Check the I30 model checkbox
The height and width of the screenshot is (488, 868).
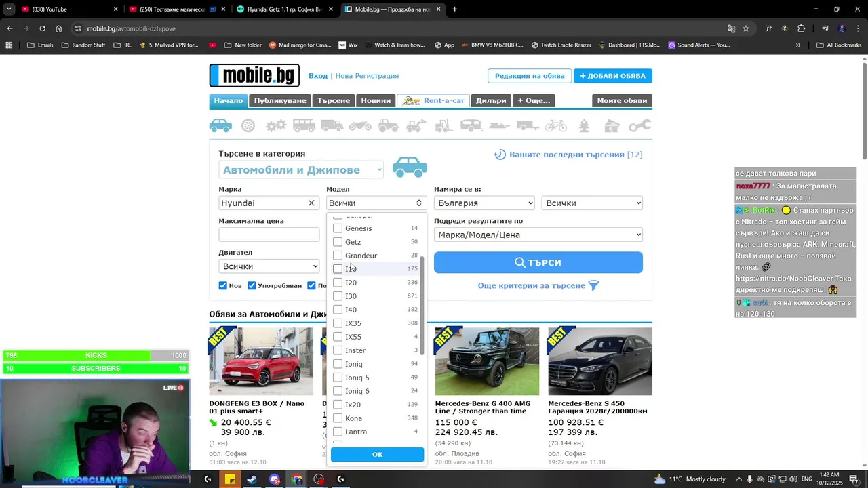click(x=338, y=296)
